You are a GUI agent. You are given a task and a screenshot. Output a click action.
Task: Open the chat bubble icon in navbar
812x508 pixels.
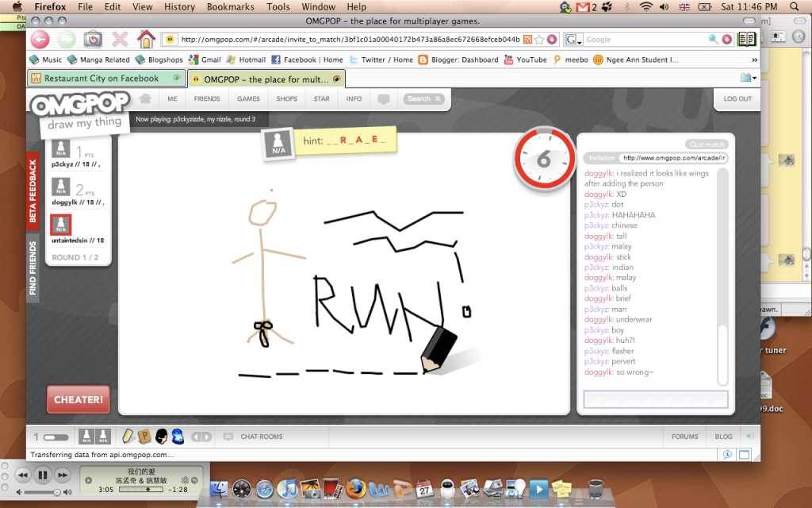(x=384, y=99)
